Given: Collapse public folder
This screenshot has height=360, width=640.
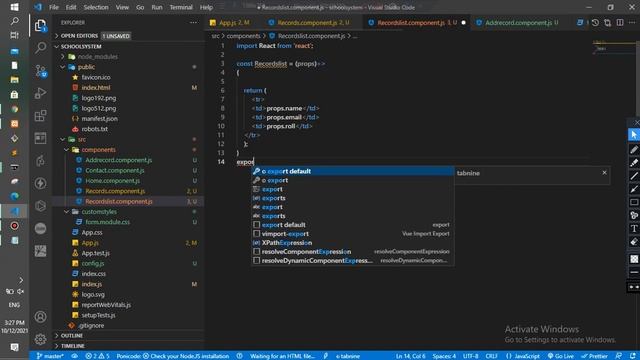Looking at the screenshot, I should click(86, 67).
